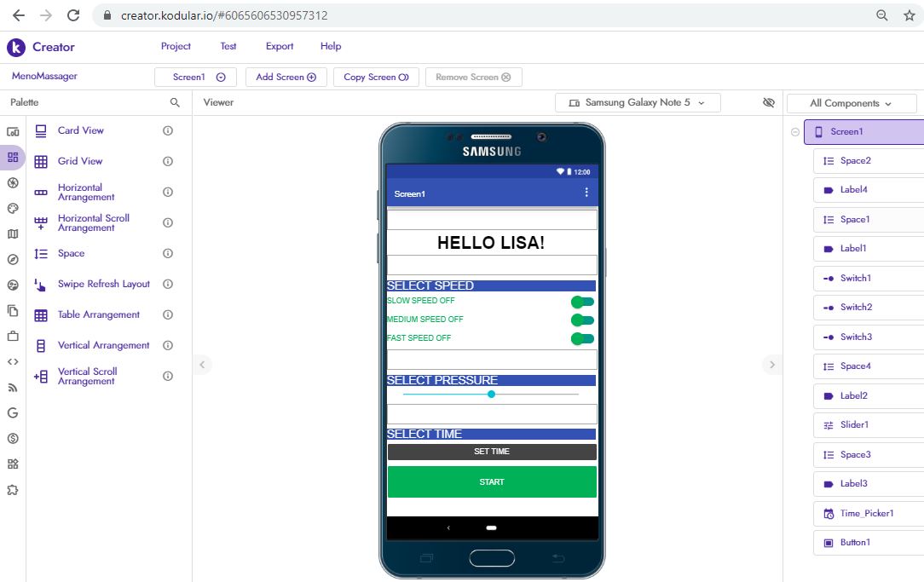Toggle hidden components visibility eye icon
The image size is (924, 582).
pos(768,102)
